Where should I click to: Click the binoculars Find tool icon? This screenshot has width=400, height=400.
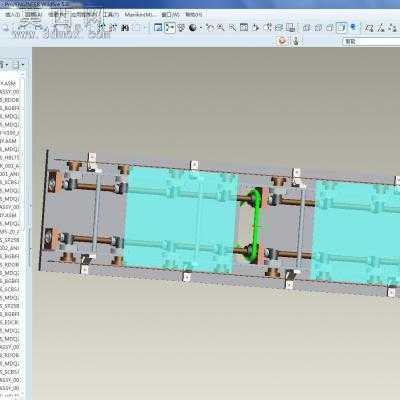point(125,28)
